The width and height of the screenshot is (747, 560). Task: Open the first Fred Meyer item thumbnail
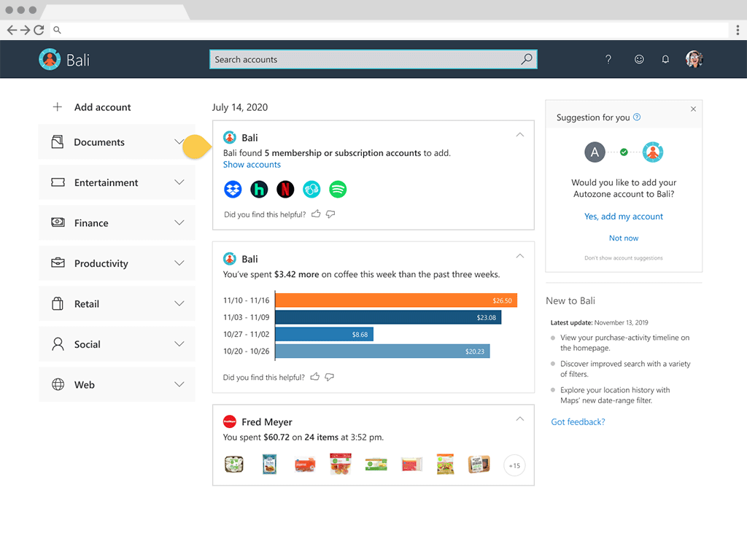[234, 464]
